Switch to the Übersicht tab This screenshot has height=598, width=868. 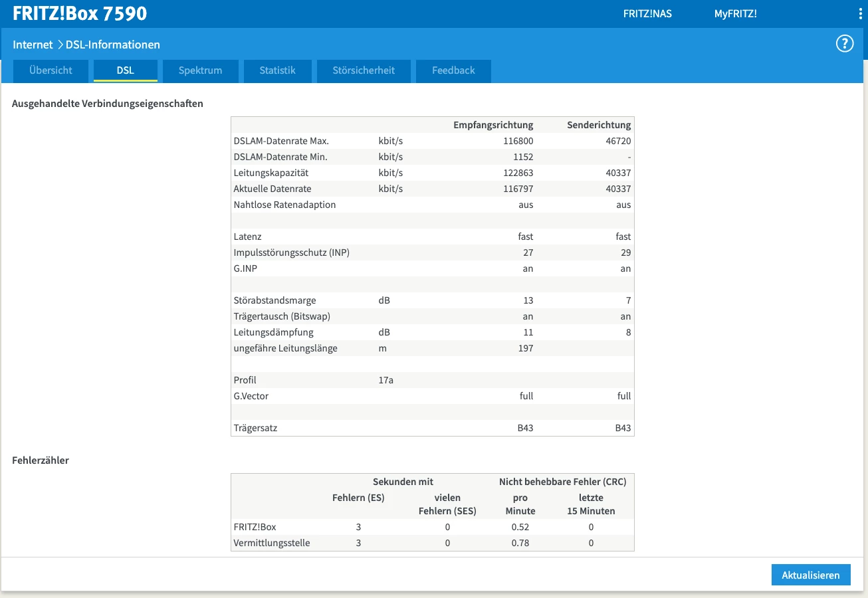pyautogui.click(x=51, y=70)
